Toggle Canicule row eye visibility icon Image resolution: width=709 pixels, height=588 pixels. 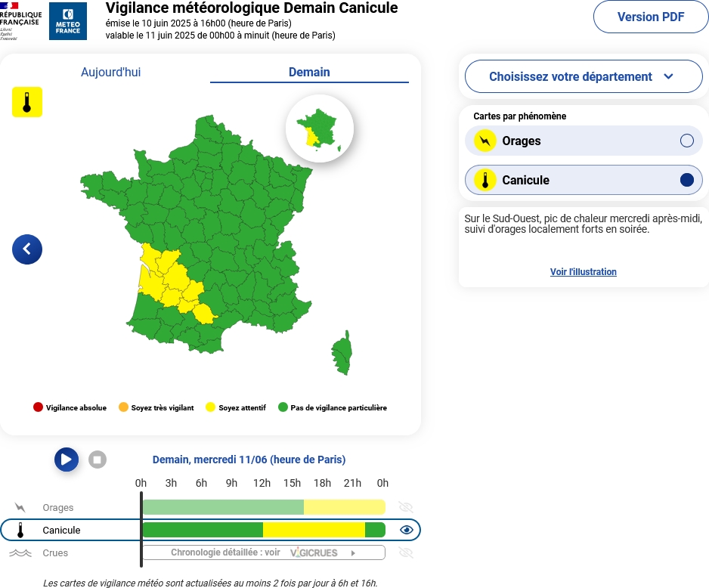click(x=407, y=530)
